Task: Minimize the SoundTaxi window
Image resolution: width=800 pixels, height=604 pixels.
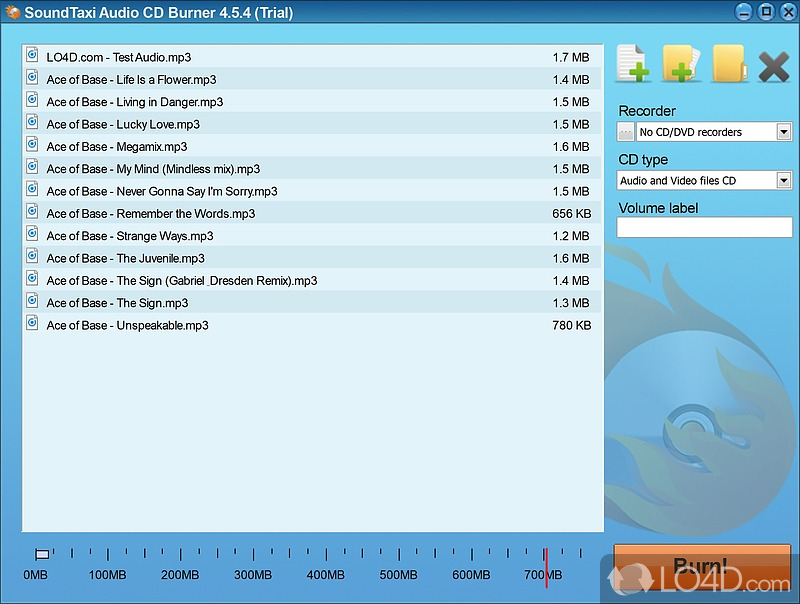Action: pos(743,12)
